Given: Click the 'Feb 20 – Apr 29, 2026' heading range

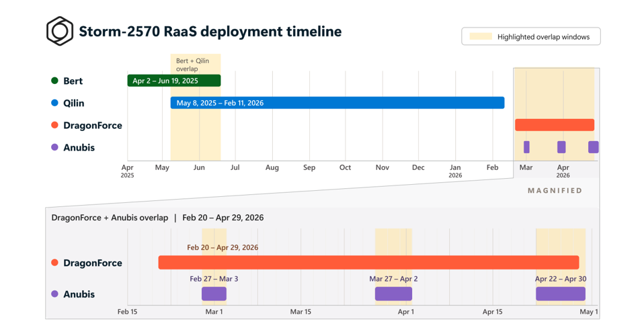Looking at the screenshot, I should (x=223, y=218).
